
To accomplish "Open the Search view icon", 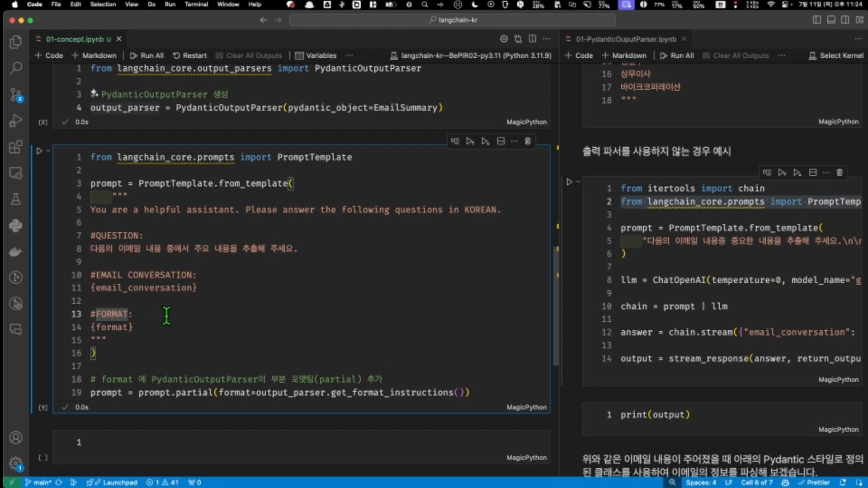I will (15, 68).
